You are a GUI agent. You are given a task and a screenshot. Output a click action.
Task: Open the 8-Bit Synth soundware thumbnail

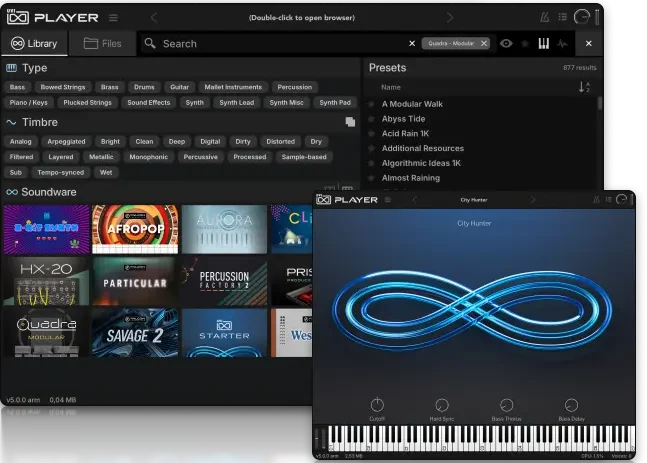pos(46,229)
